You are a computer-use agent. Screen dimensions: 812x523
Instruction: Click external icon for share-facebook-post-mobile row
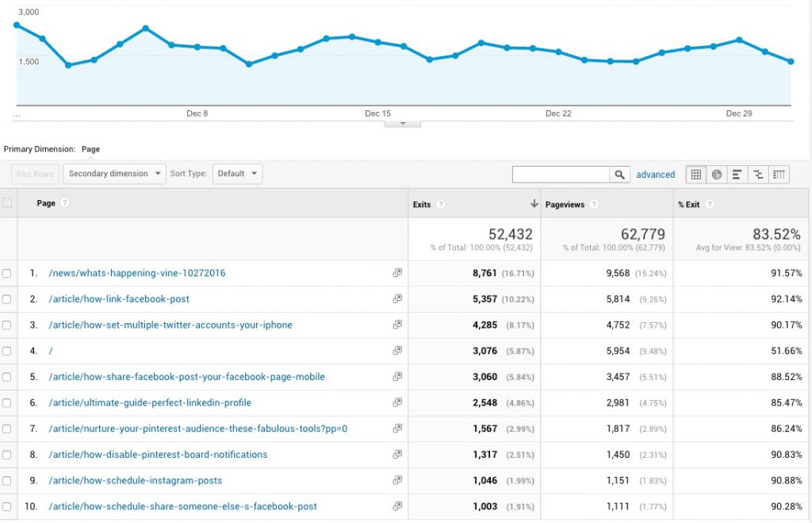point(397,376)
